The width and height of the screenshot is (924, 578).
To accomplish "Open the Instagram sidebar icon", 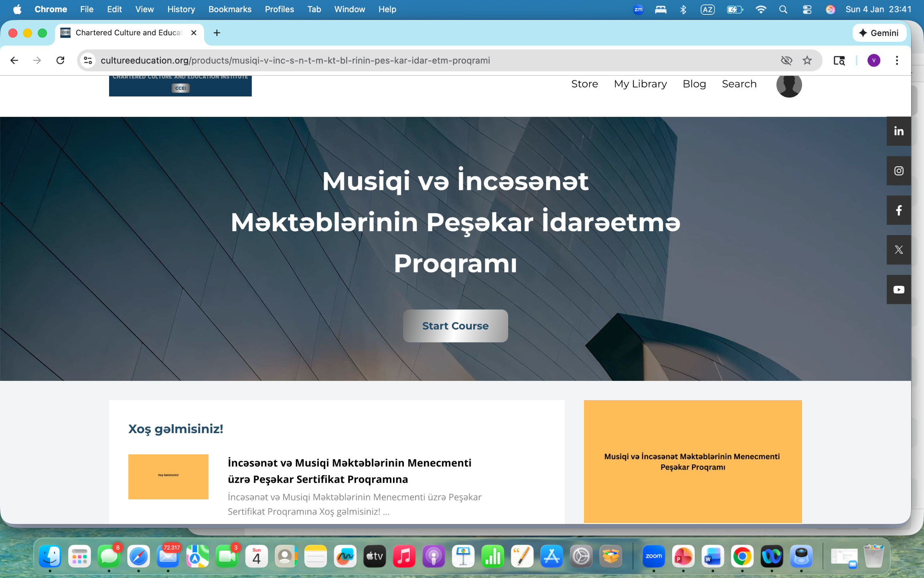I will [x=898, y=171].
